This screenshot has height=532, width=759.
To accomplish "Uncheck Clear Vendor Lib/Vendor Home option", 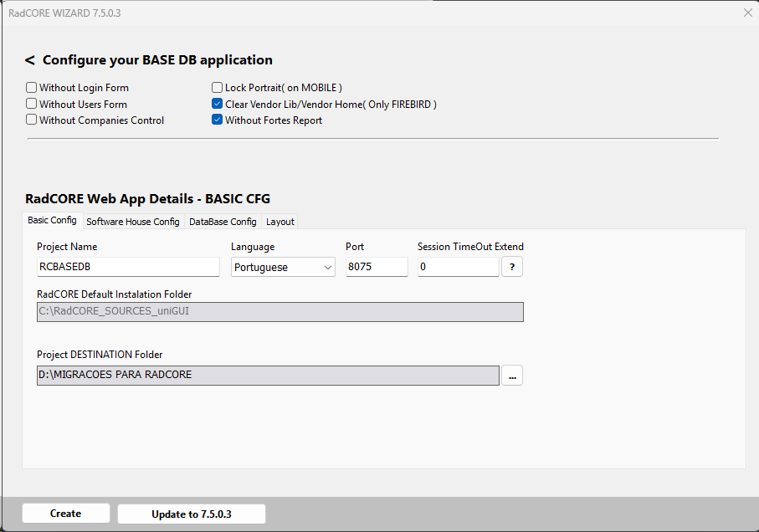I will point(218,105).
